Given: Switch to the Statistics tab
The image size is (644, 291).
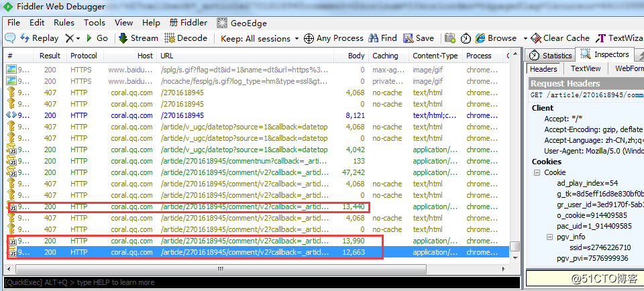Looking at the screenshot, I should (551, 56).
